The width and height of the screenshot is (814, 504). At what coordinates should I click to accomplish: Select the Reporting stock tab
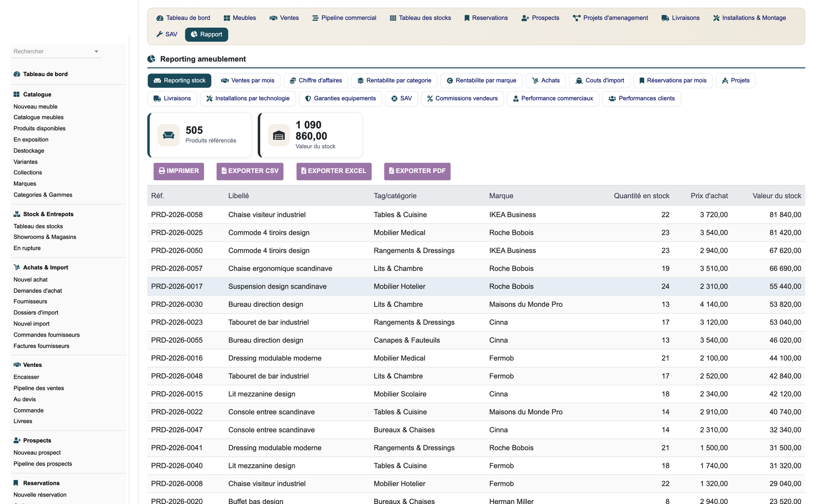click(179, 81)
